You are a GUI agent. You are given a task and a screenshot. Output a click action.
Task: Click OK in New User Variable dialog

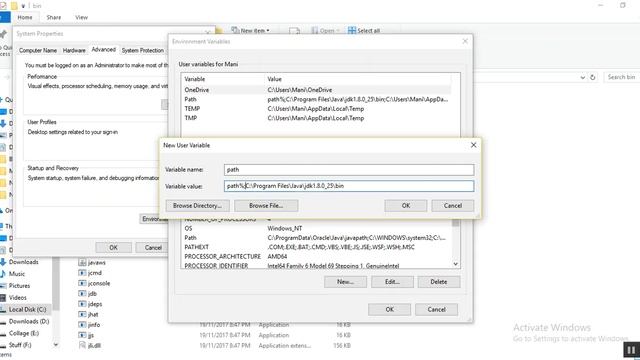click(x=405, y=206)
